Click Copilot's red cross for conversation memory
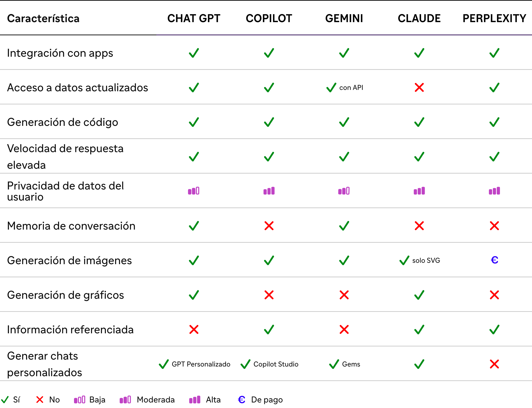 (269, 226)
